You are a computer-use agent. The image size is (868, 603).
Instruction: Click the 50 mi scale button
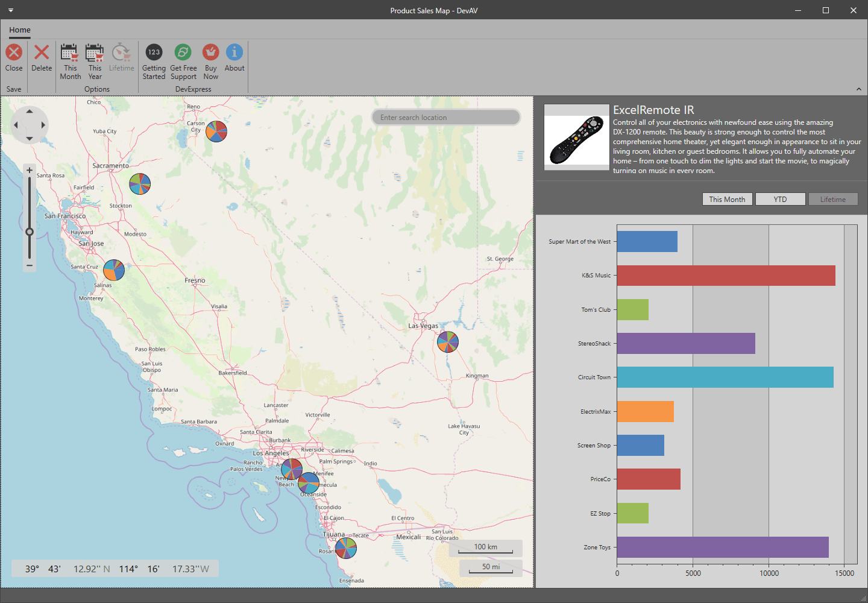[491, 567]
